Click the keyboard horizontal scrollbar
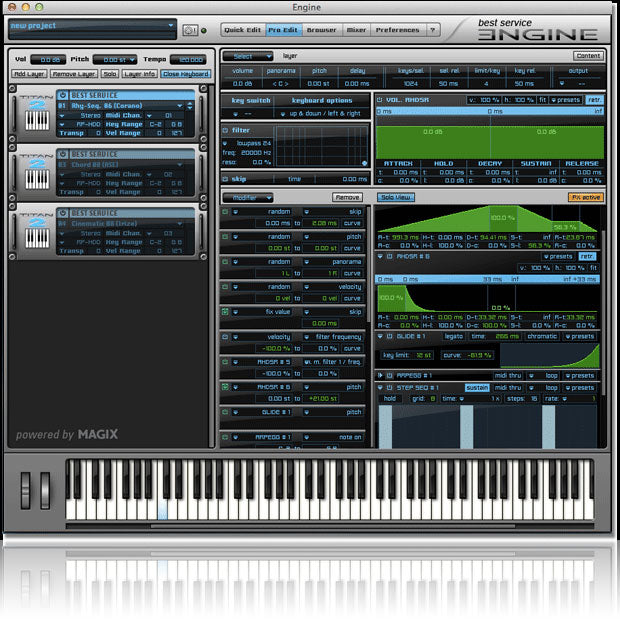Viewport: 620px width, 620px height. tap(333, 526)
